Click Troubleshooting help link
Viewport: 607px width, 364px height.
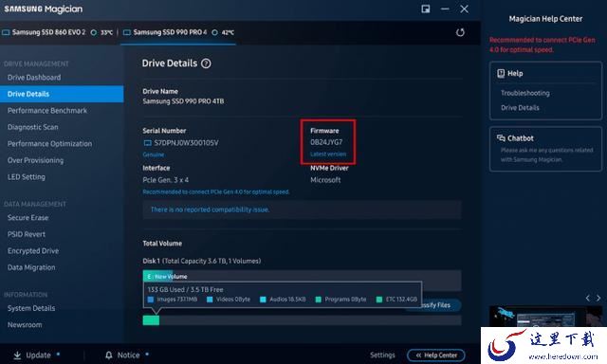[x=524, y=93]
